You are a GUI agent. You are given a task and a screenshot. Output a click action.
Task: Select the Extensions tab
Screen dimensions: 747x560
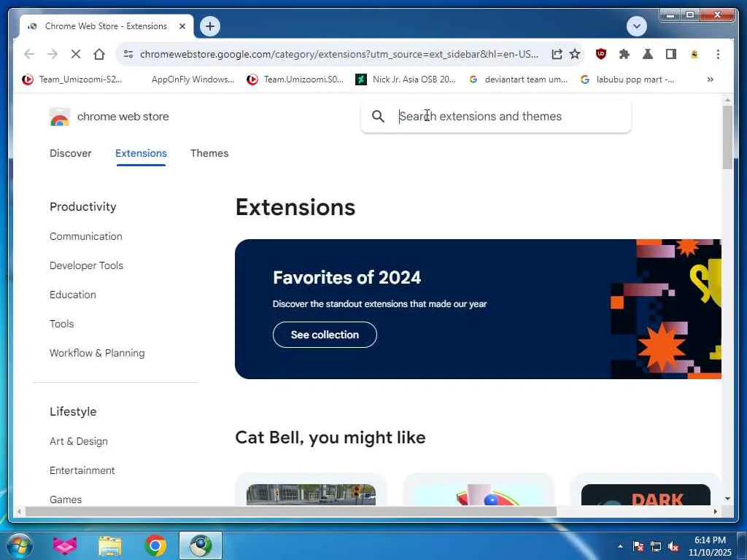click(x=141, y=153)
